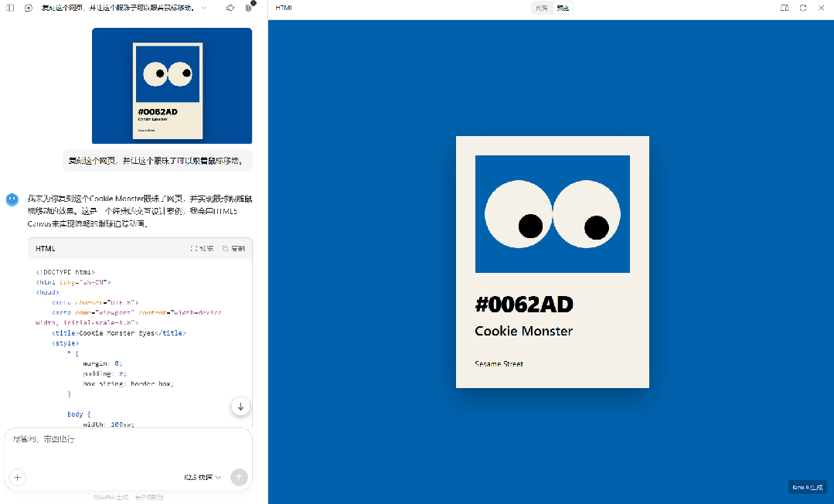834x504 pixels.
Task: Click the HTML label in code block header
Action: click(45, 249)
